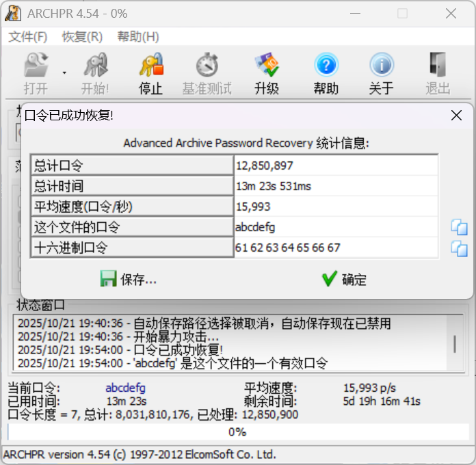Click the abcdefg password cell in the table

[336, 227]
